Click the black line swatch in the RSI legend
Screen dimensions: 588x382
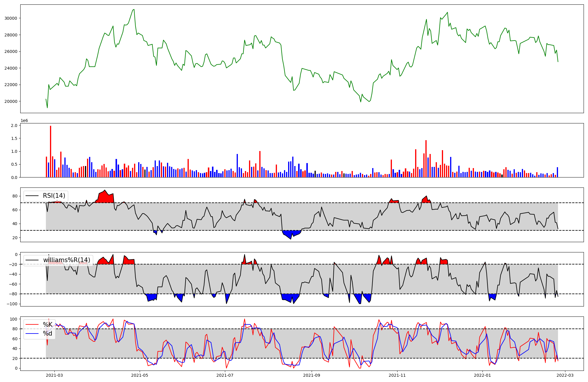pyautogui.click(x=32, y=196)
